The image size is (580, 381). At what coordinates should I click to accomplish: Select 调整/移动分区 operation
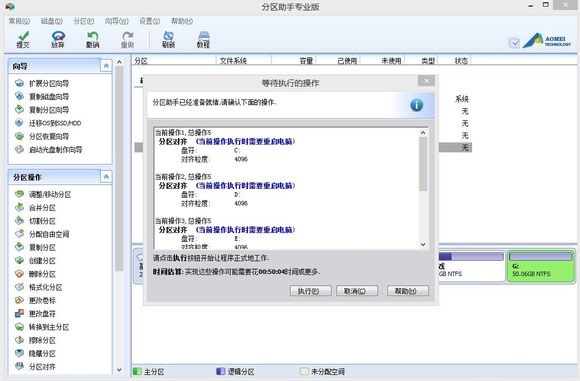[43, 194]
